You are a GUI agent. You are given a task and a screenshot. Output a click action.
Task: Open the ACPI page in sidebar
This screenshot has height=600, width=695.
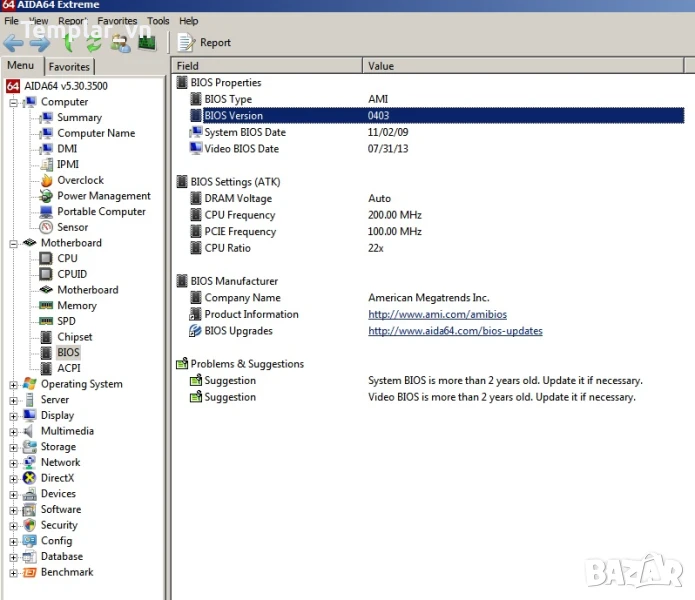point(68,368)
